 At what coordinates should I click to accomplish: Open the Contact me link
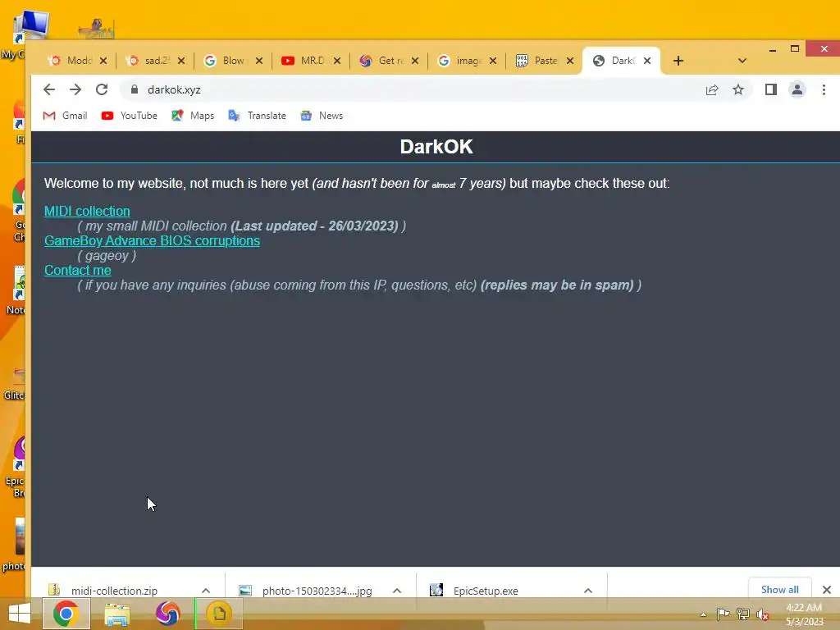coord(78,270)
